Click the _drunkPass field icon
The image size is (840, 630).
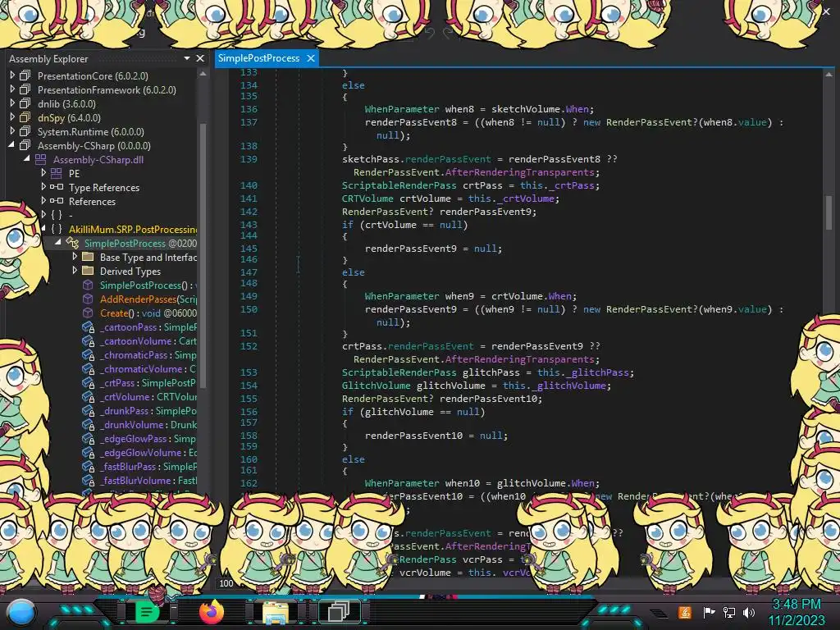tap(88, 410)
